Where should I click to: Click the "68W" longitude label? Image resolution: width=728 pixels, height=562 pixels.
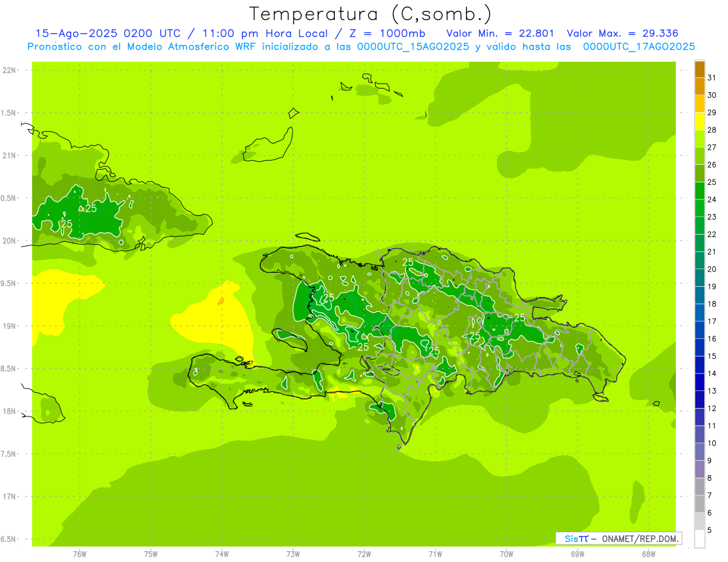tap(649, 554)
